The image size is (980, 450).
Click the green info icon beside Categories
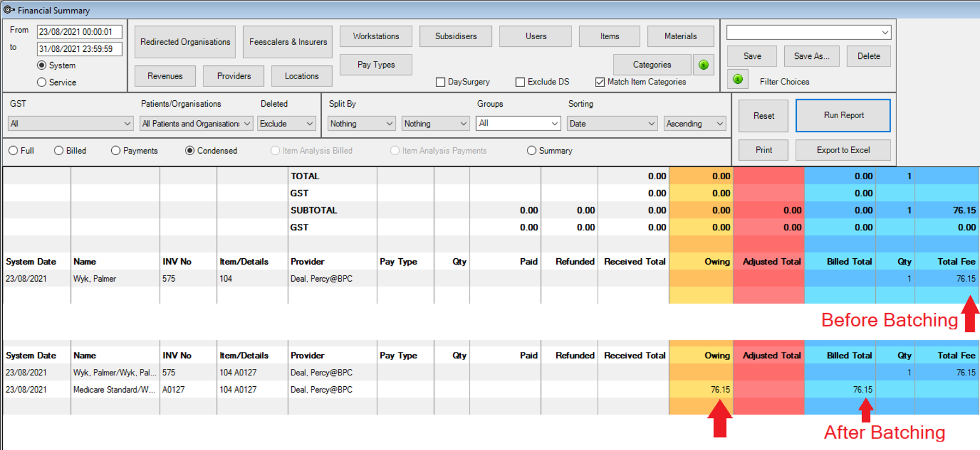(x=704, y=65)
